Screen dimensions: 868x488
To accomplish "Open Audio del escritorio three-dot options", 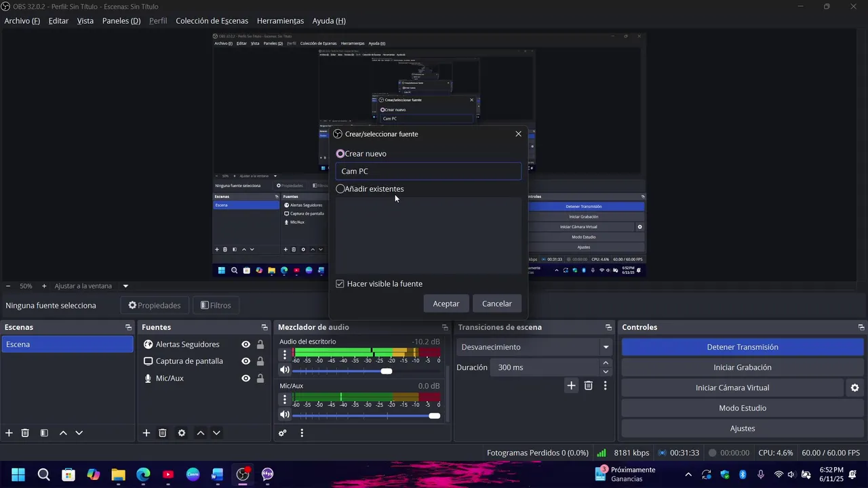I will 285,353.
